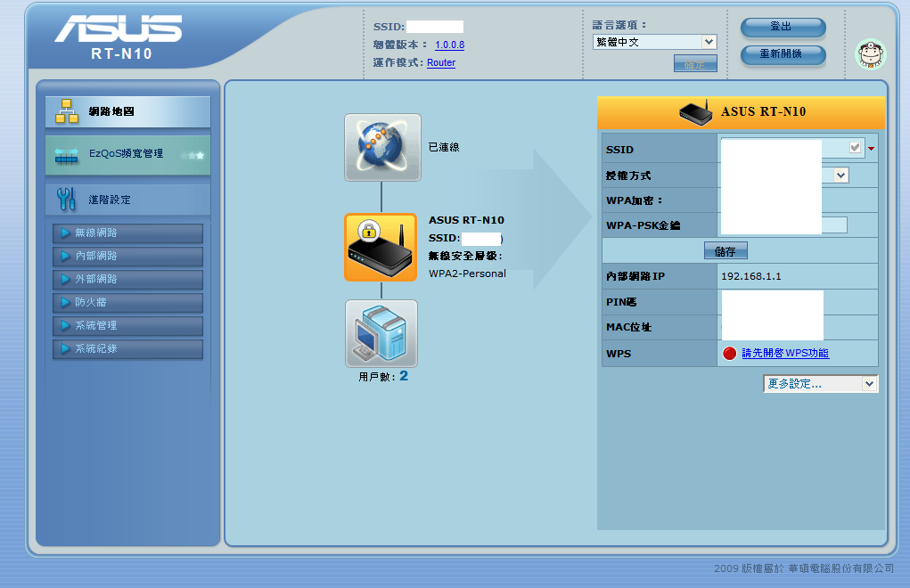Click the 用戶數 label under computers
Image resolution: width=910 pixels, height=588 pixels.
point(377,377)
